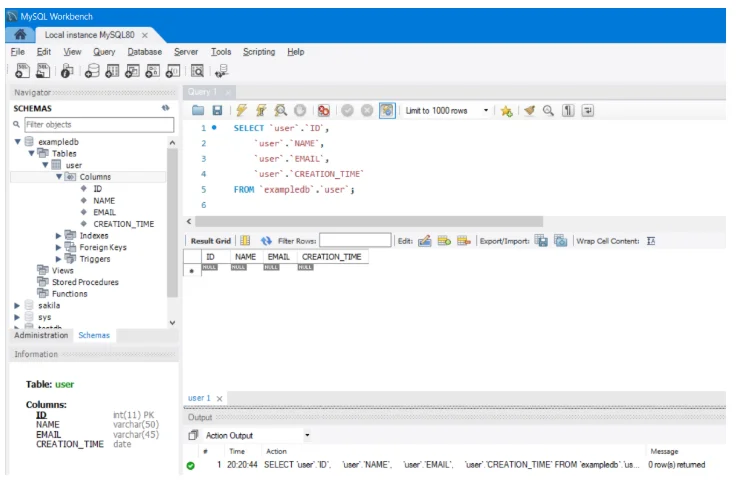The width and height of the screenshot is (737, 488).
Task: Toggle the auto-commit mode button
Action: click(387, 110)
